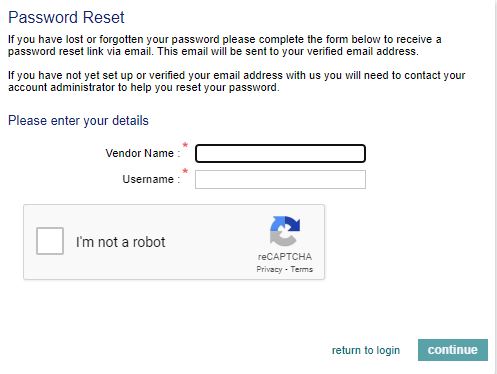Click the red asterisk beside Username

point(185,171)
